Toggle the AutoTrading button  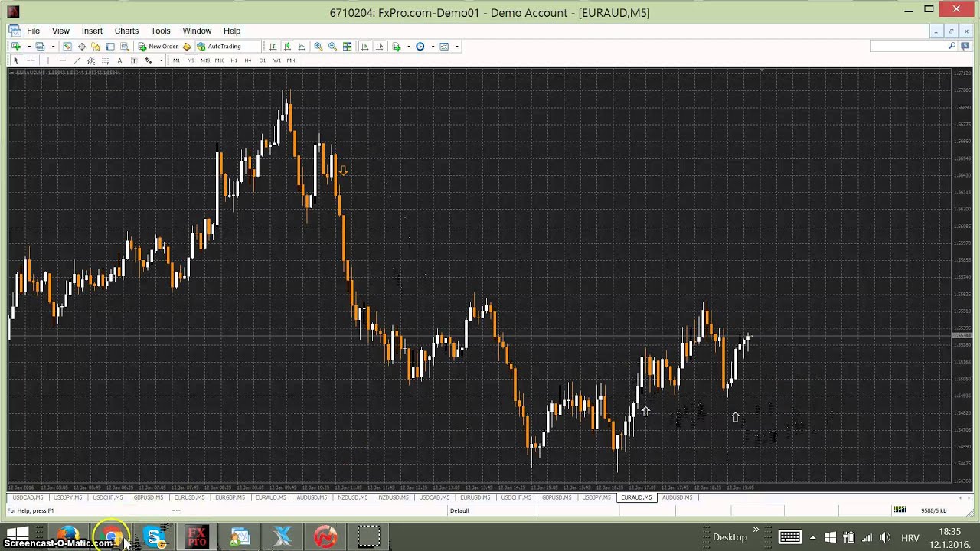point(219,47)
